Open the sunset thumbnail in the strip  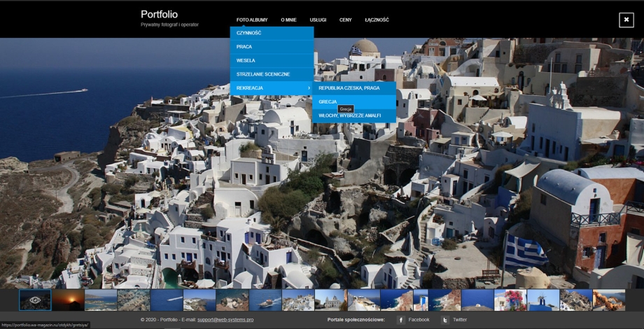68,300
